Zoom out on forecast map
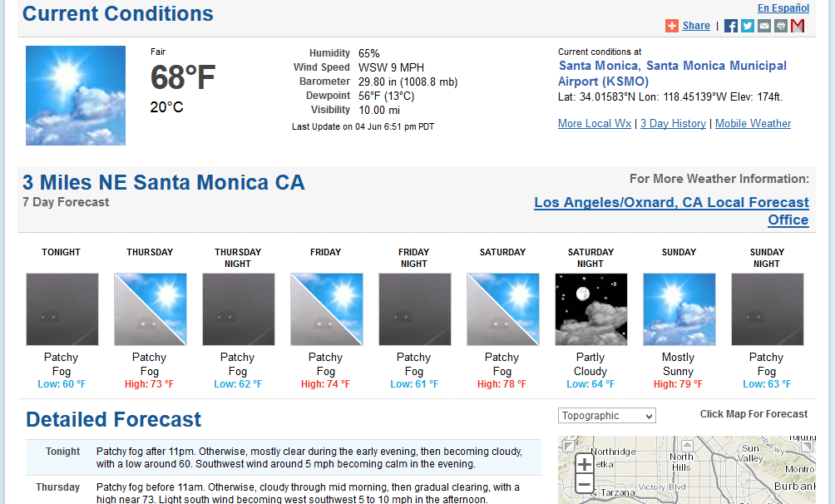835x504 pixels. (x=584, y=484)
